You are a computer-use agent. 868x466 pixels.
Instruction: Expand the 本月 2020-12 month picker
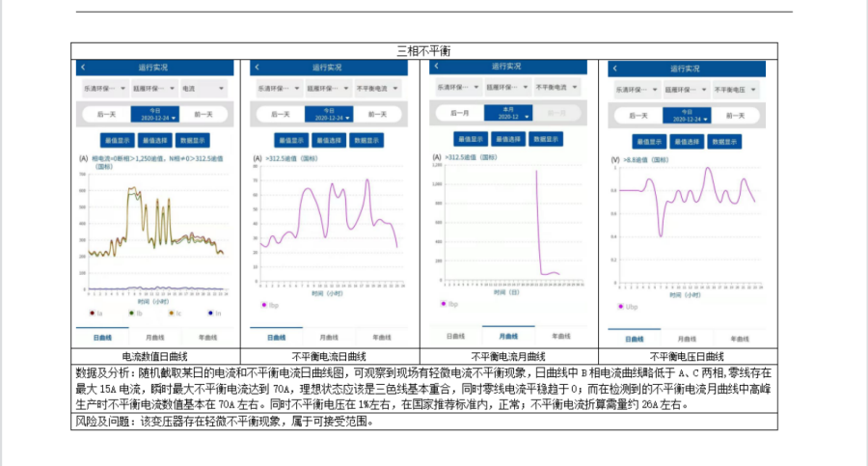(x=507, y=113)
